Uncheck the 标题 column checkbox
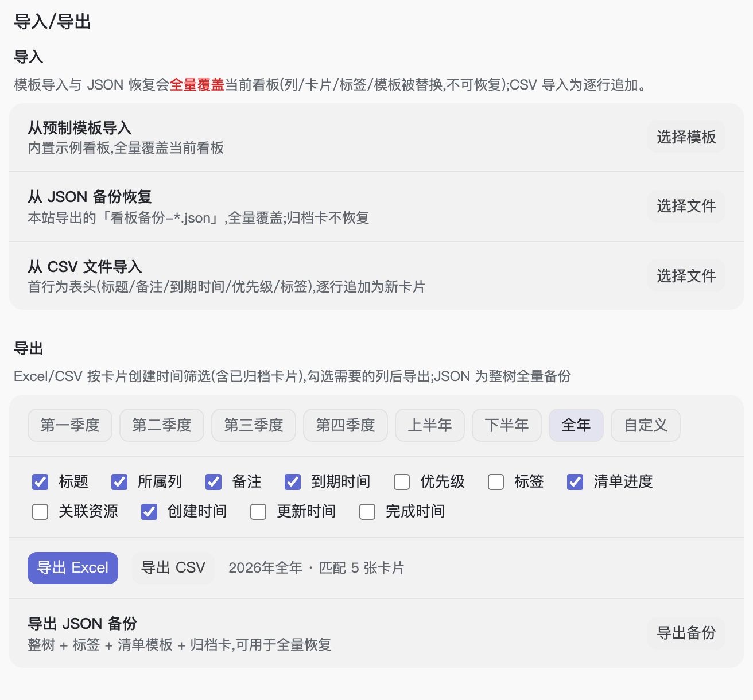Viewport: 753px width, 700px height. [x=40, y=482]
